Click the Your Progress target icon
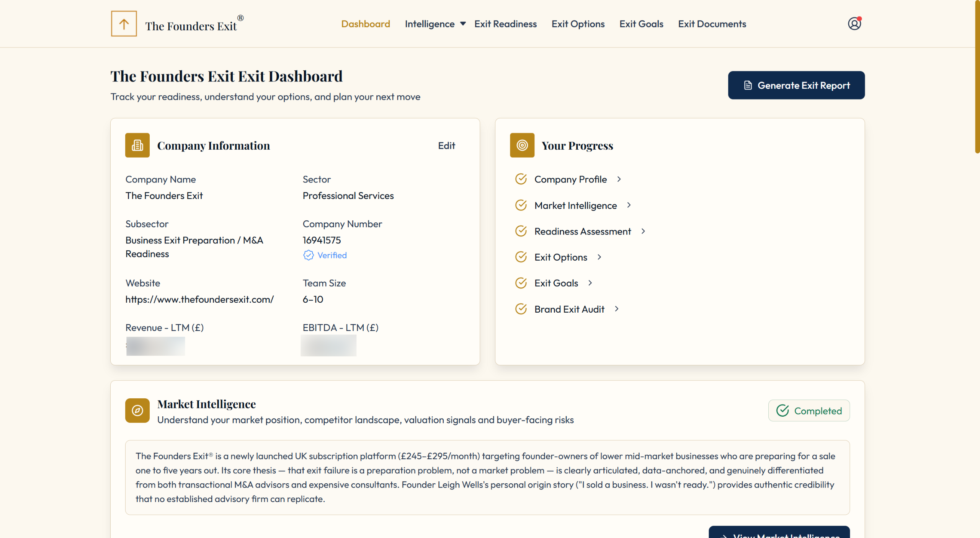 pos(522,145)
